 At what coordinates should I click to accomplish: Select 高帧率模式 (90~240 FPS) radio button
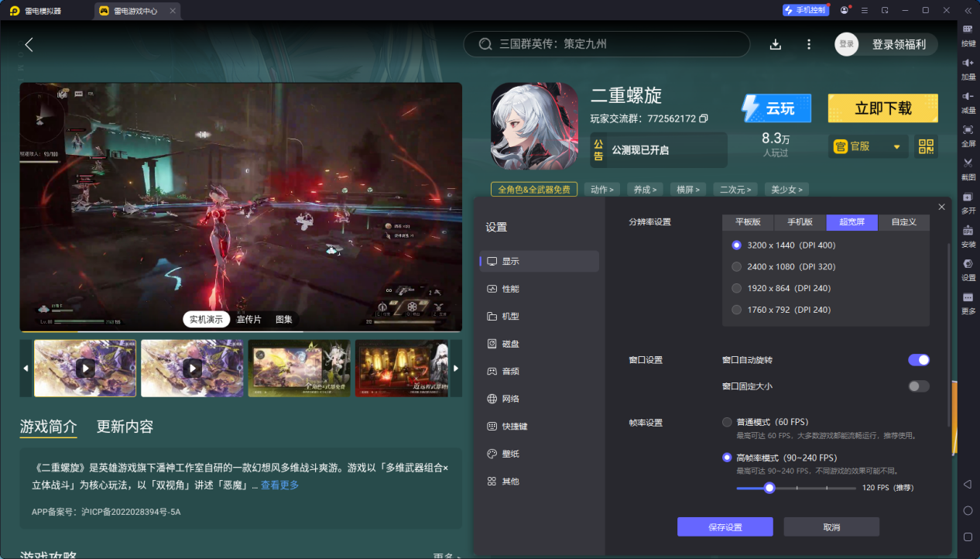pyautogui.click(x=727, y=458)
